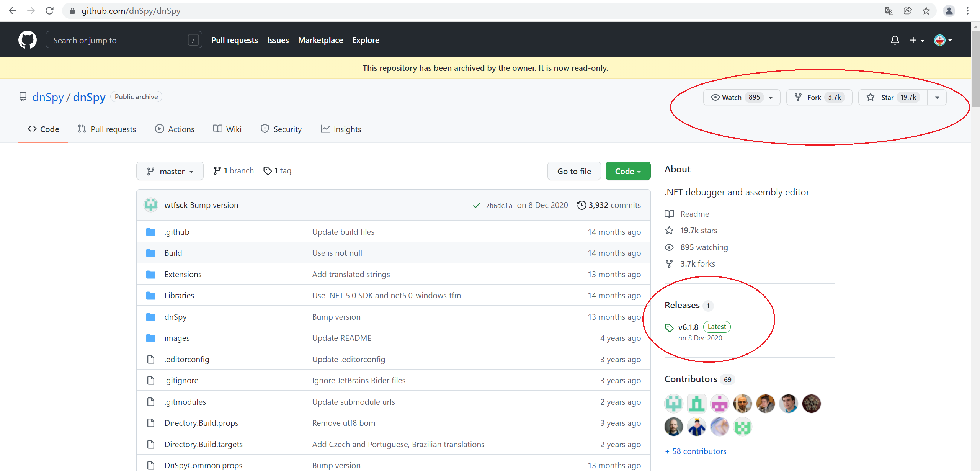The width and height of the screenshot is (980, 471).
Task: Click the translate page icon
Action: point(889,11)
